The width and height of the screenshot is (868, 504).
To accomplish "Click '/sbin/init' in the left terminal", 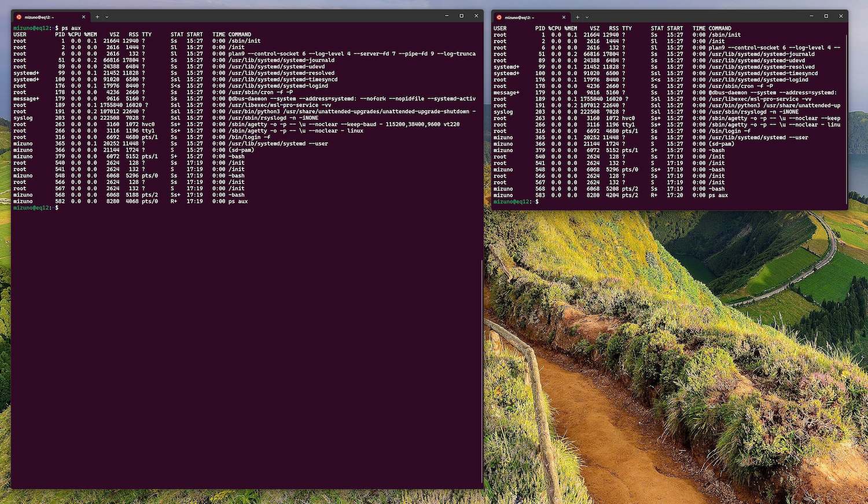I will 244,41.
